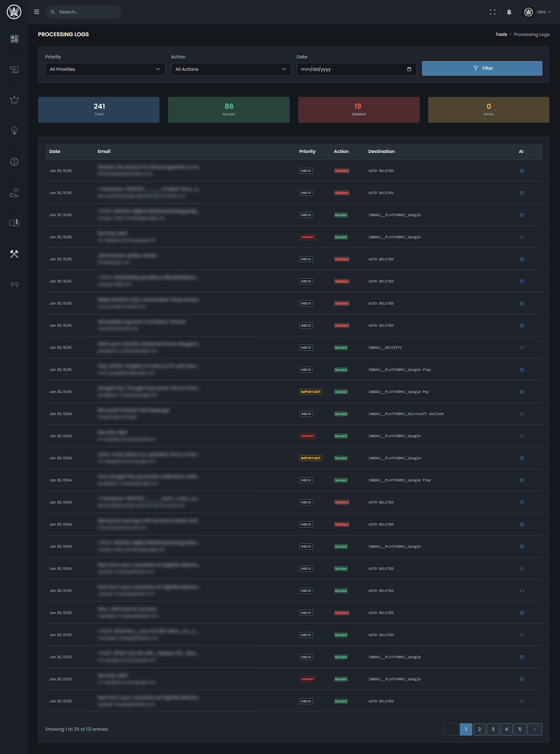This screenshot has width=560, height=754.
Task: Toggle fullscreen mode icon
Action: [x=492, y=12]
